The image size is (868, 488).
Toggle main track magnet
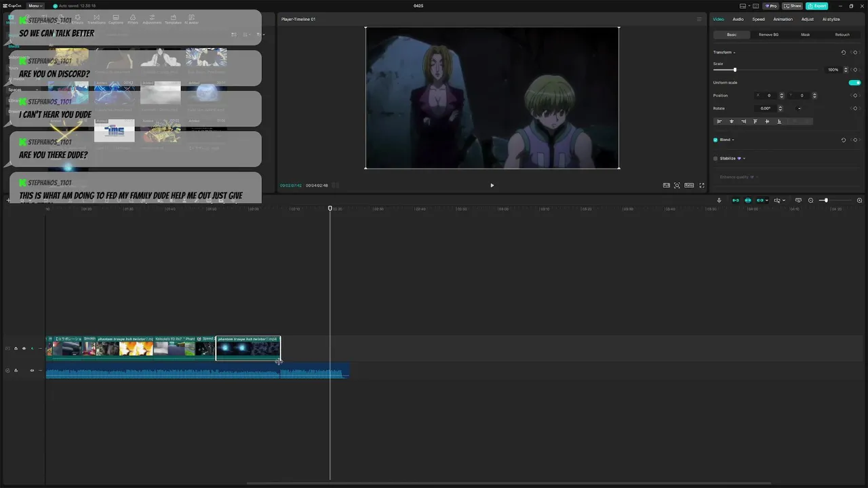pyautogui.click(x=735, y=201)
